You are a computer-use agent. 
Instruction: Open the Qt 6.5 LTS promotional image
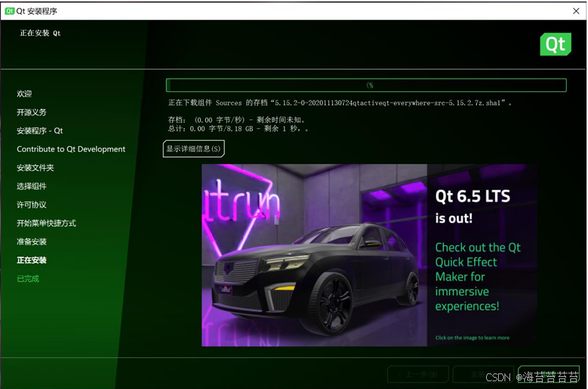click(369, 255)
